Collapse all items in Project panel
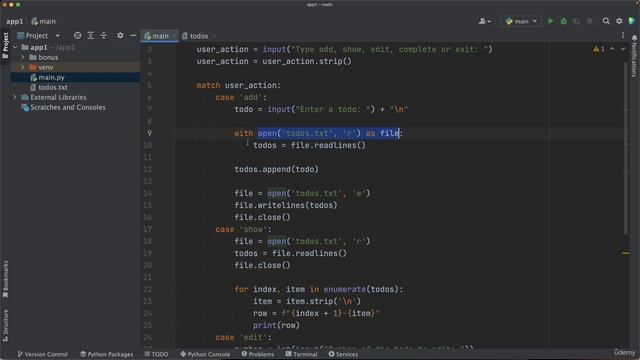 (104, 36)
